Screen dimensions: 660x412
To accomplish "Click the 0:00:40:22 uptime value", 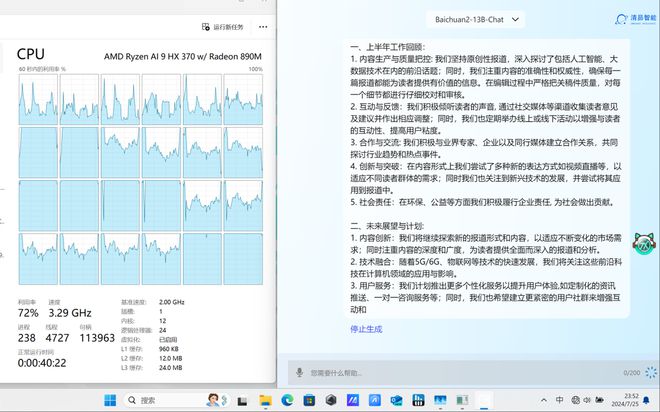I will tap(42, 363).
